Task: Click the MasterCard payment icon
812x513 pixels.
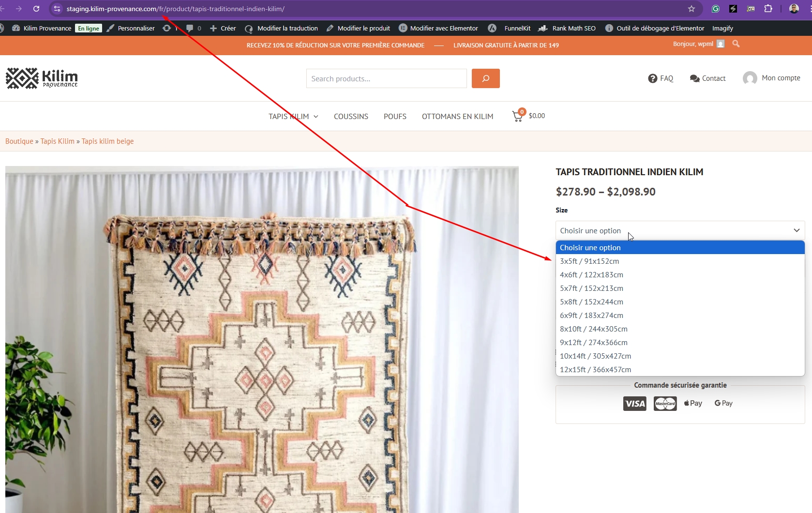Action: (x=665, y=404)
